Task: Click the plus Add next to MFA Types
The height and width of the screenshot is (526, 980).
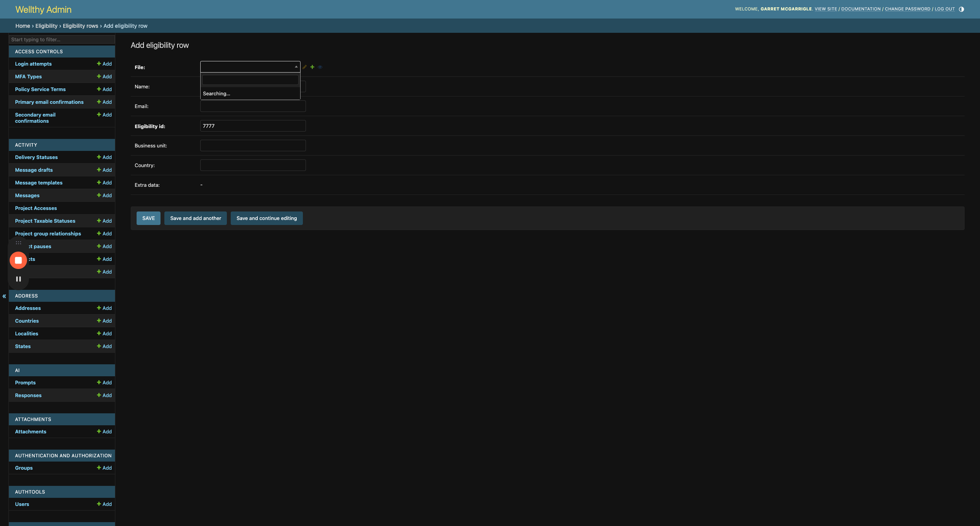Action: 104,77
